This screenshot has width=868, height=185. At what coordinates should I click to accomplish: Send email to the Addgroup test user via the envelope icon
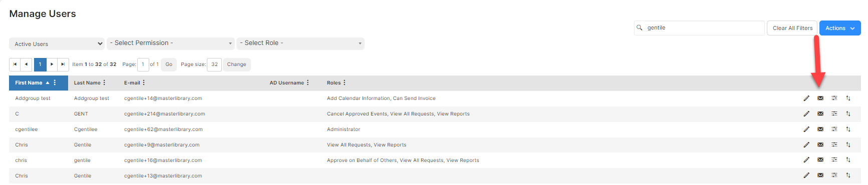pyautogui.click(x=820, y=98)
